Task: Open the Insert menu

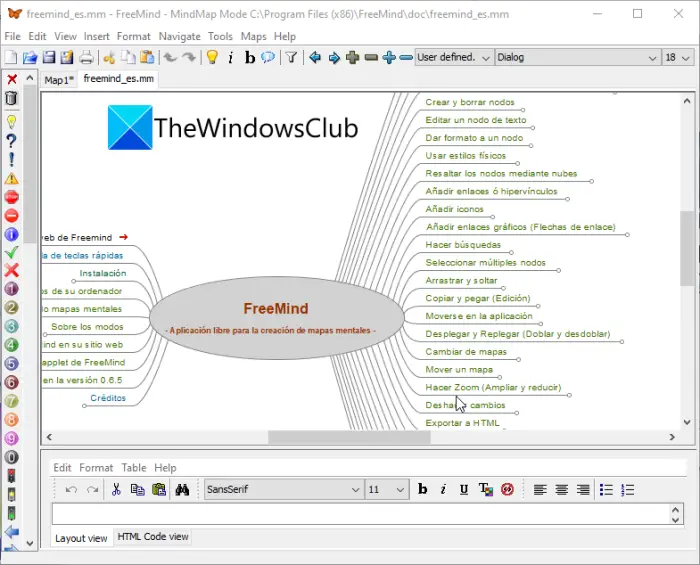Action: pos(96,37)
